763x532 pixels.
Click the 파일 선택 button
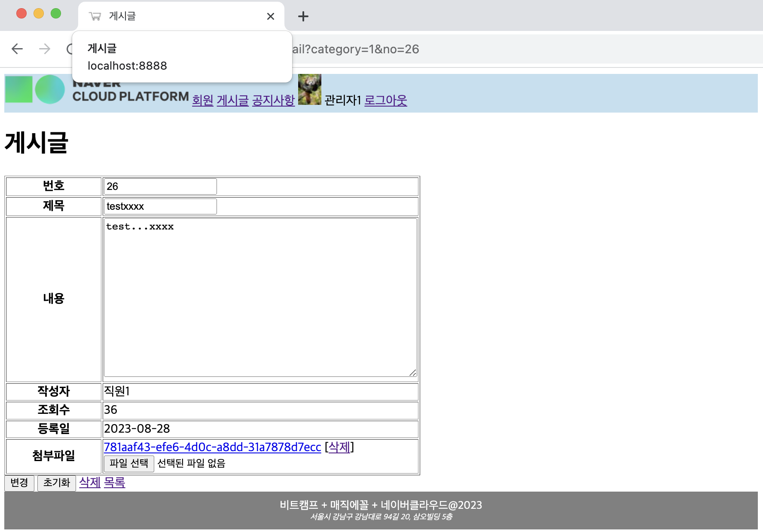(x=129, y=464)
